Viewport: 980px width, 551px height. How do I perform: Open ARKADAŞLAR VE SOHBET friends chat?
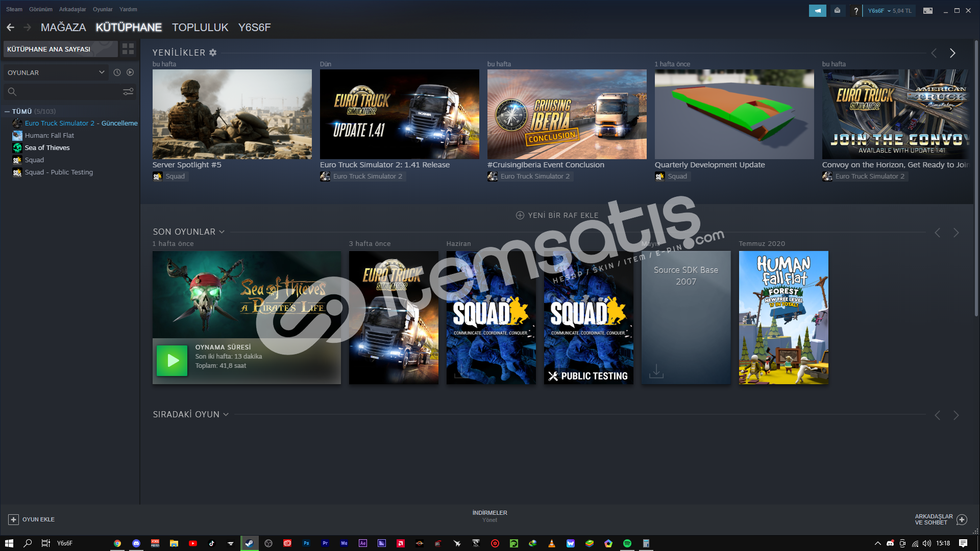click(x=941, y=519)
